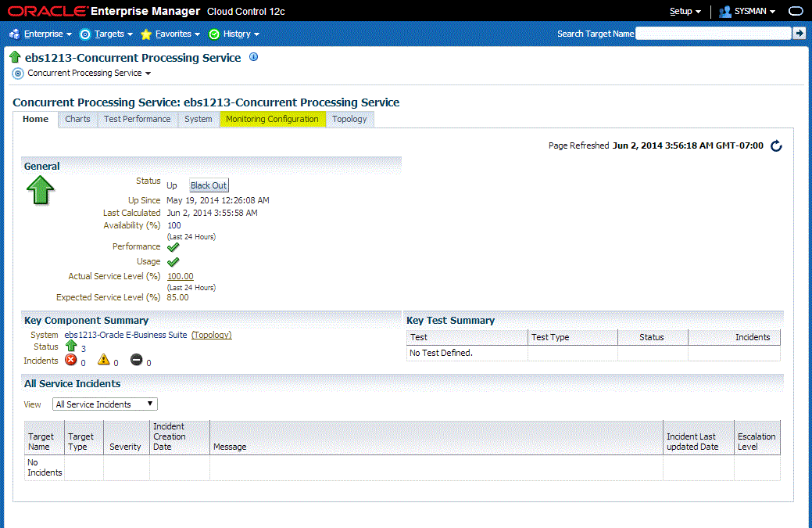Click the Oracle Enterprise Manager logo

[x=104, y=12]
